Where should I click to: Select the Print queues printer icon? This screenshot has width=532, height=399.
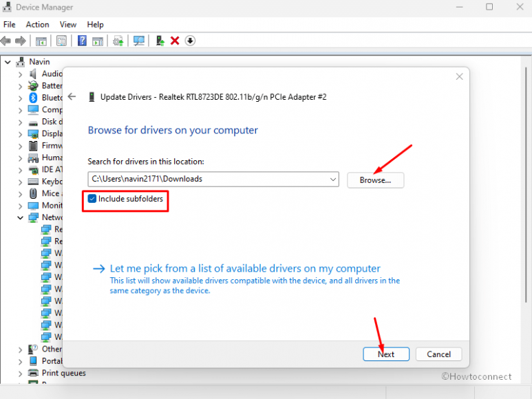point(33,373)
